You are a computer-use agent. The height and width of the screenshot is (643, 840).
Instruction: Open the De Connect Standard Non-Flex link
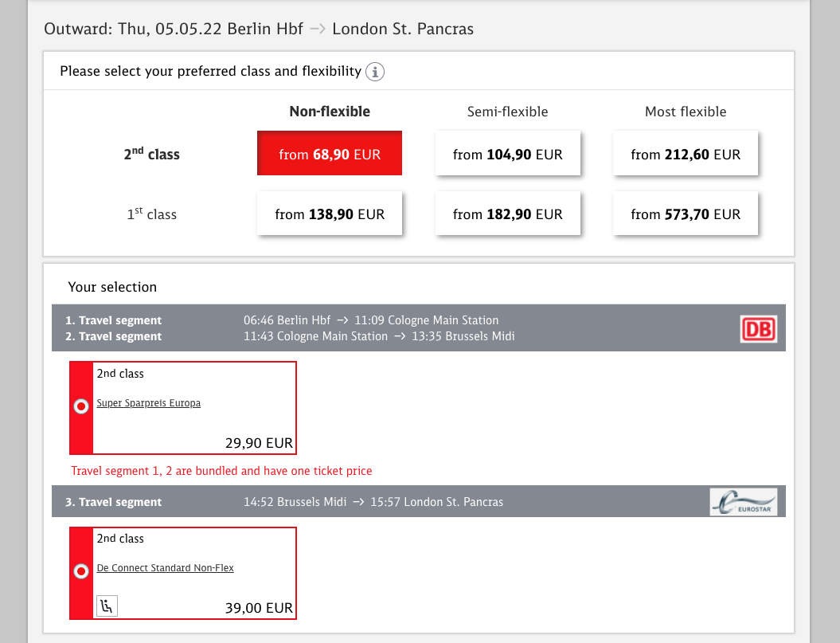[166, 568]
